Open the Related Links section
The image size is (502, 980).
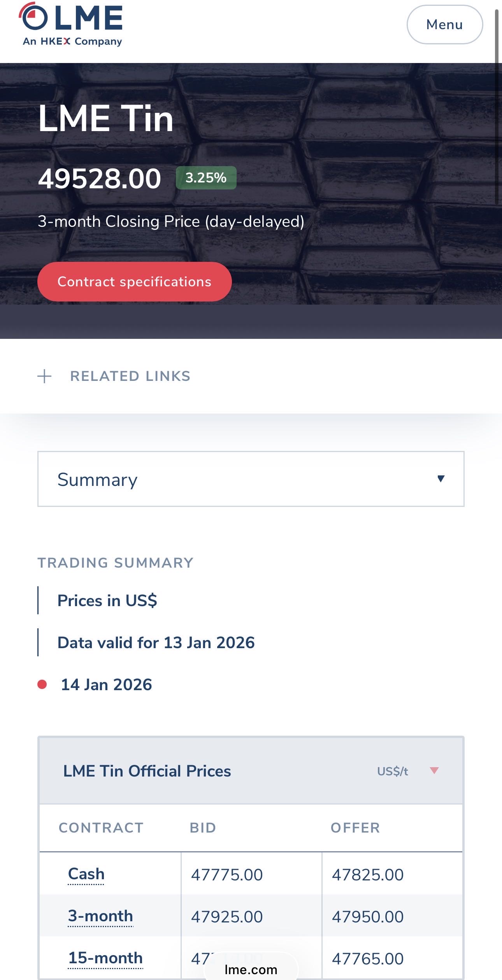click(130, 376)
